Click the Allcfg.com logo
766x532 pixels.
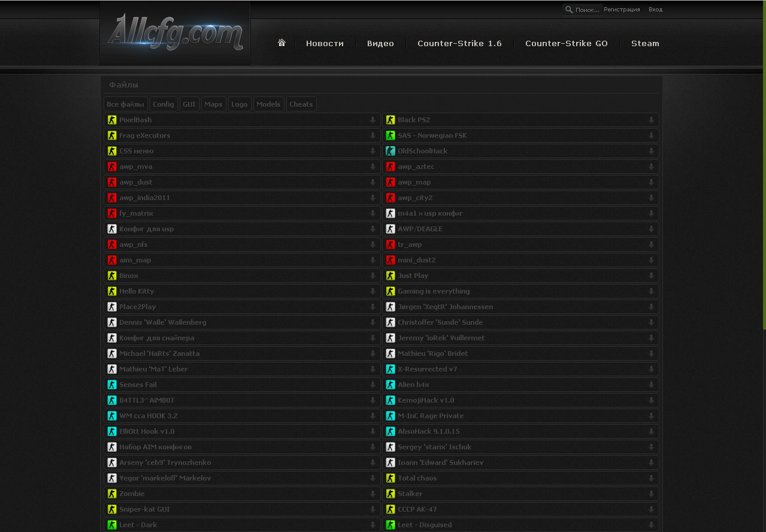pyautogui.click(x=175, y=32)
